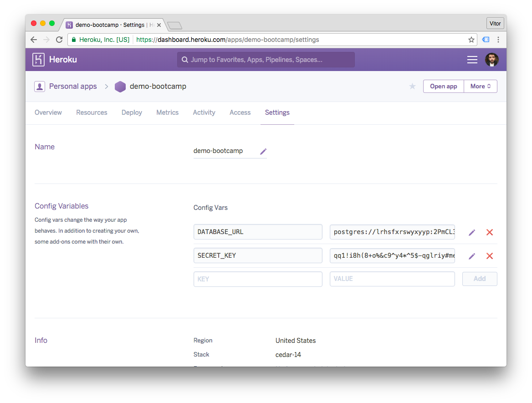This screenshot has width=532, height=403.
Task: Open the hamburger menu in Heroku header
Action: click(x=472, y=60)
